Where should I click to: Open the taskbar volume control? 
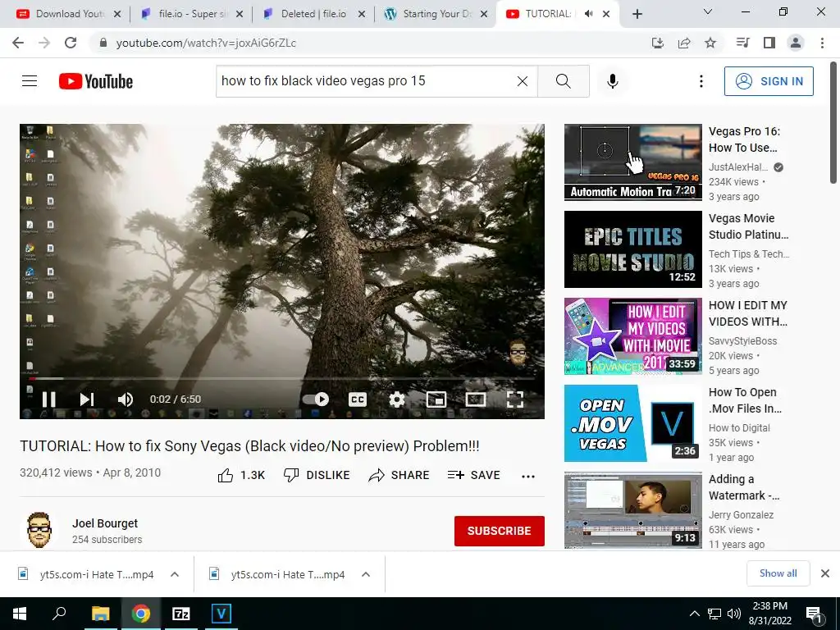tap(733, 614)
